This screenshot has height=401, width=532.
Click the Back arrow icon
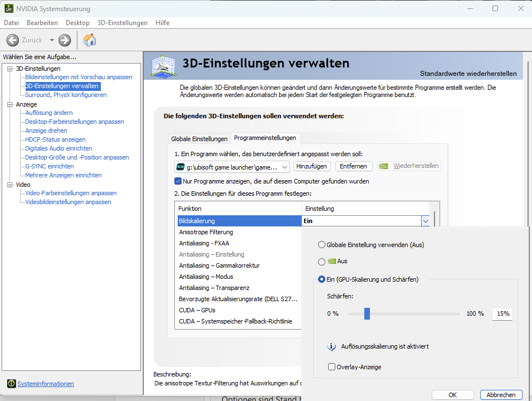(x=13, y=40)
